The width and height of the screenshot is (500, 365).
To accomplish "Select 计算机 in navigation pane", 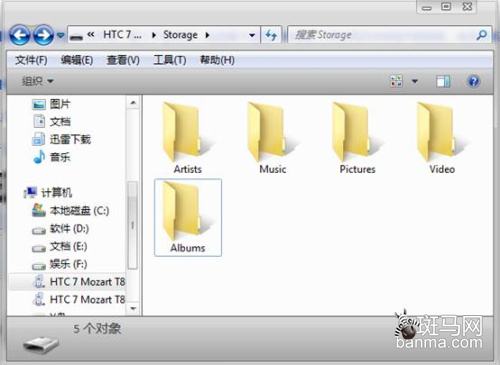I will [x=48, y=192].
